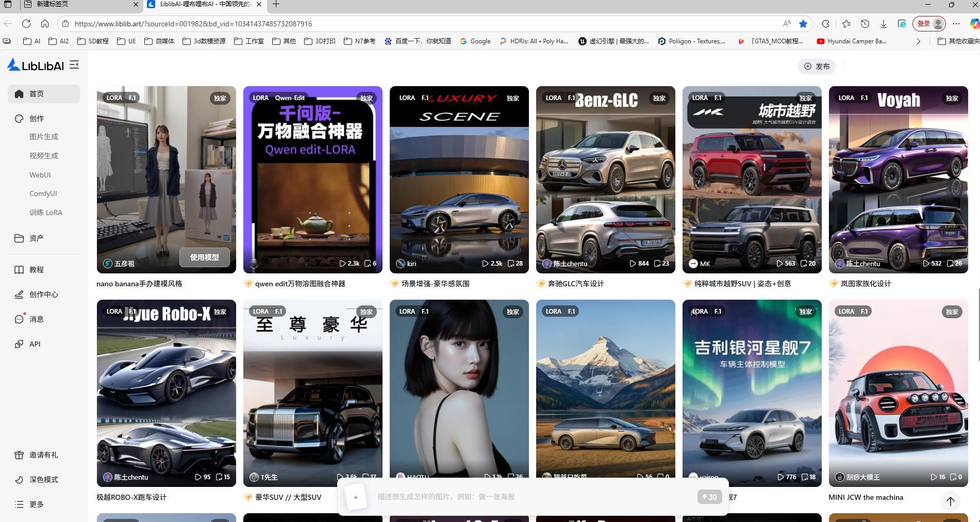Open the 场景增强-豪华感氛围 thumbnail
This screenshot has height=522, width=980.
(x=459, y=180)
